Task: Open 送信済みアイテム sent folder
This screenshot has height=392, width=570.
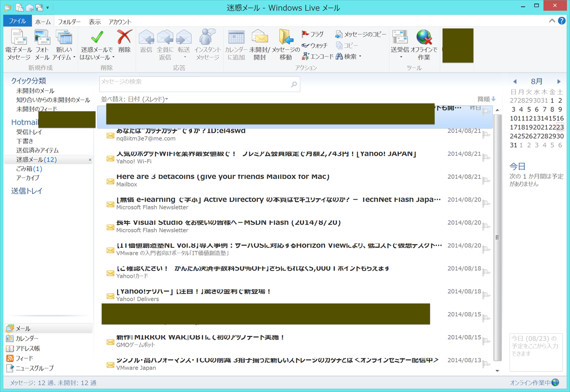Action: tap(37, 150)
